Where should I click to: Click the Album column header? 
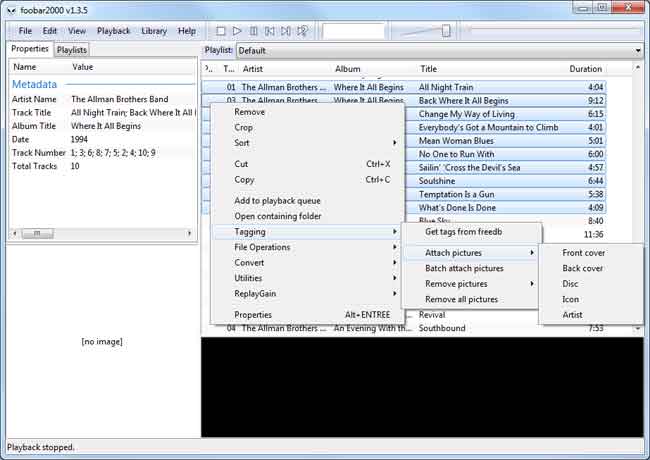click(x=374, y=69)
